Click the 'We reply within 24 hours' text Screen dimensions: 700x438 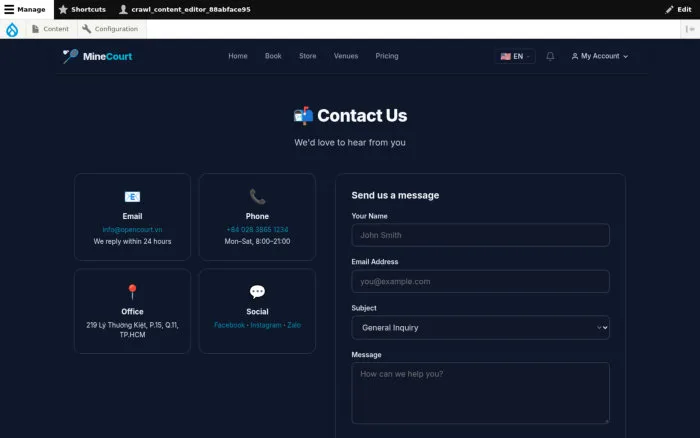point(132,241)
